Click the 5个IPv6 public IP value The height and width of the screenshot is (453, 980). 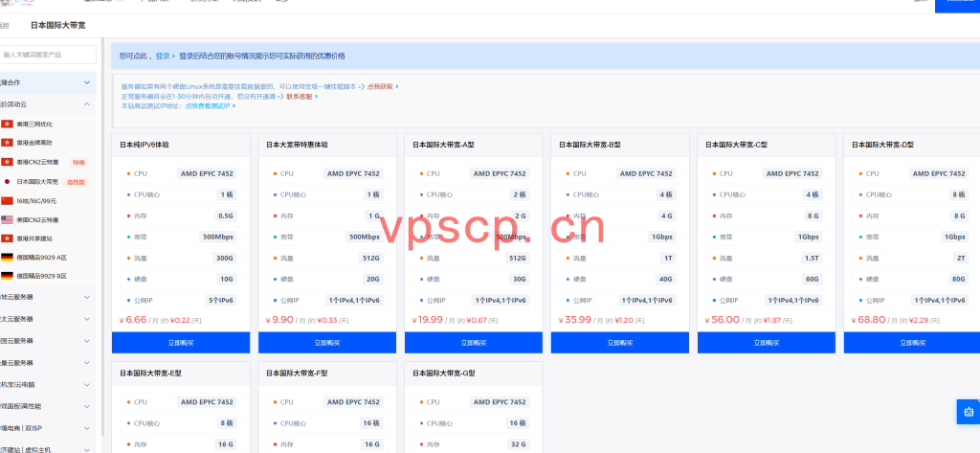221,301
